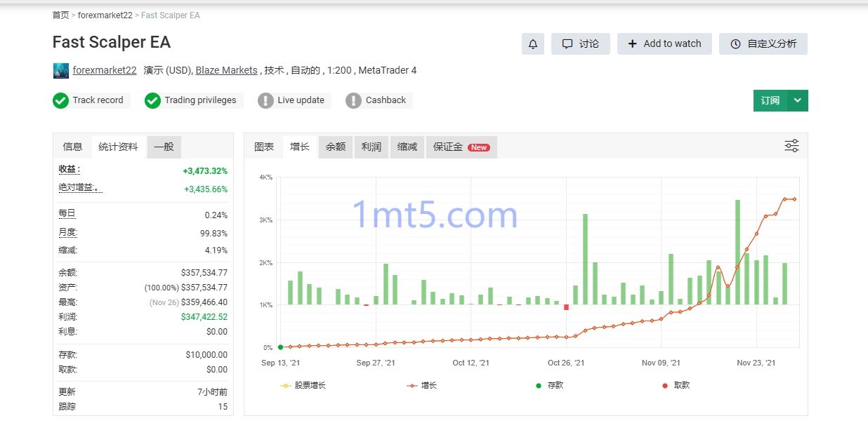Click the +3,473.32% gain value
The image size is (868, 423).
click(205, 170)
